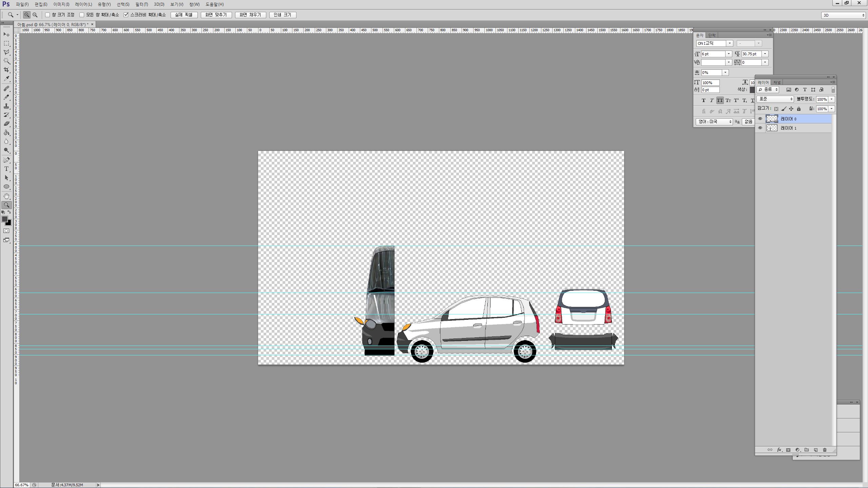Click the foreground color swatch
Viewport: 868px width, 488px height.
4,219
